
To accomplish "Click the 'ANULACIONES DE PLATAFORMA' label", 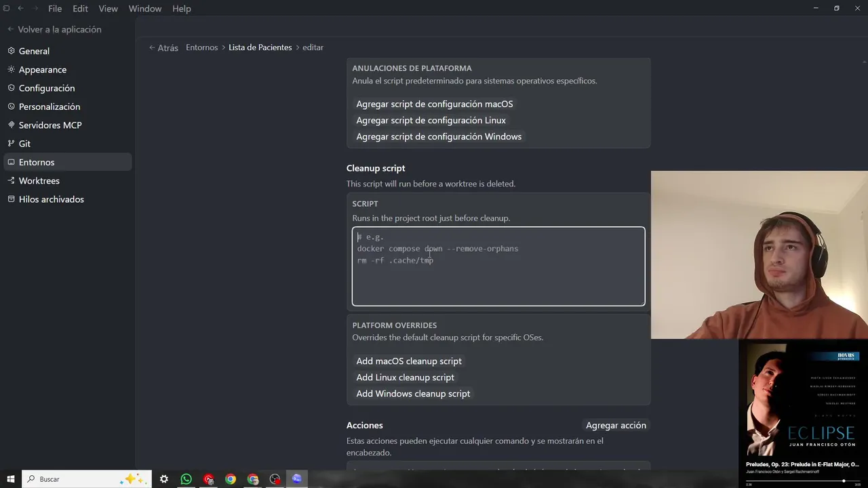I will (412, 68).
